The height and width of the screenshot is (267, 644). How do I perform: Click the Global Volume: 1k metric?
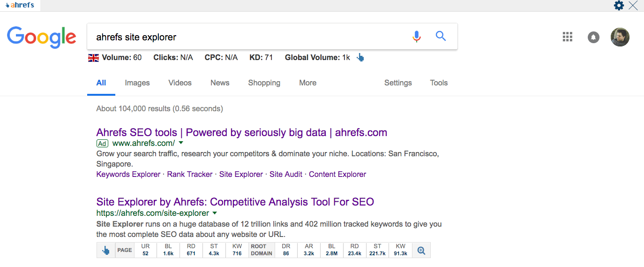[x=317, y=58]
